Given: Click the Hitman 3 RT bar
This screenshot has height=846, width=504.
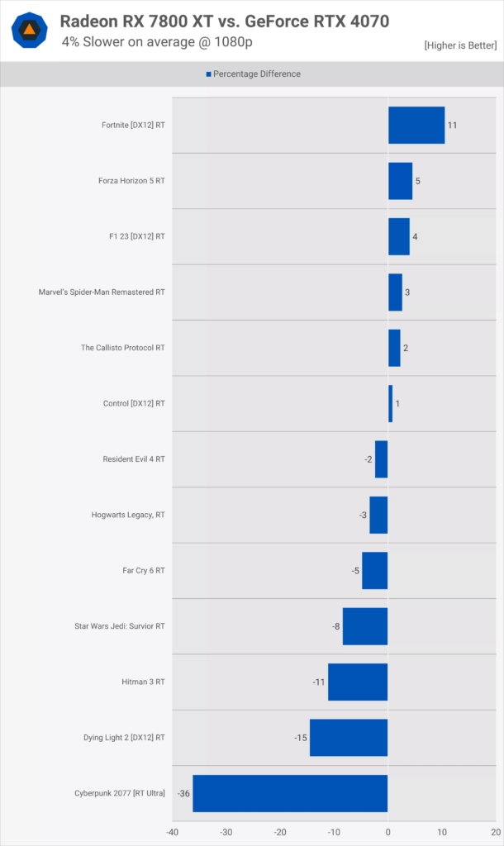Looking at the screenshot, I should tap(358, 682).
